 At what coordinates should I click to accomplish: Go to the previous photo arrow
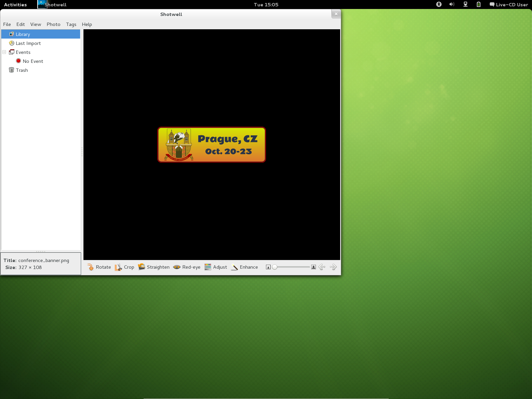pos(322,267)
